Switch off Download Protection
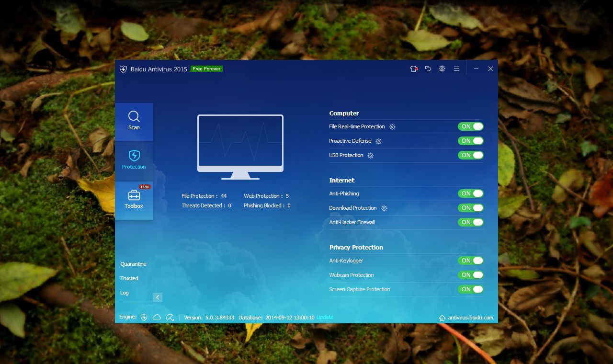 tap(471, 208)
